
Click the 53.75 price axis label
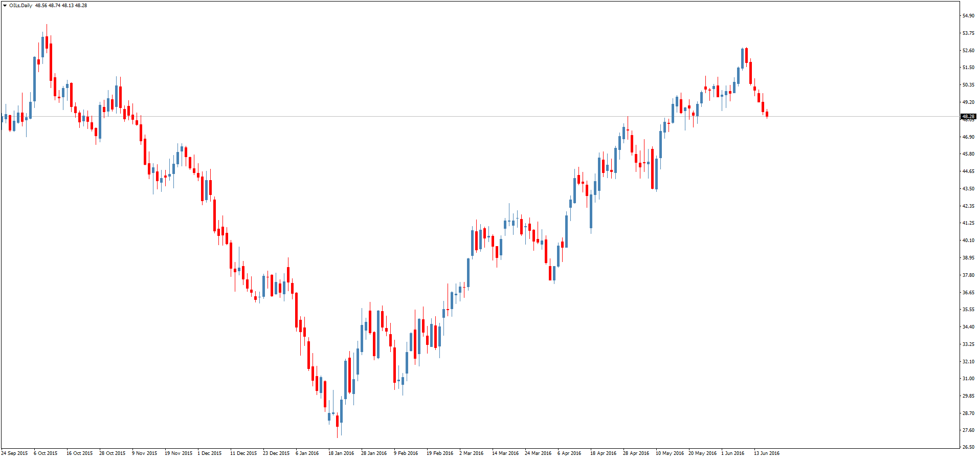(968, 33)
